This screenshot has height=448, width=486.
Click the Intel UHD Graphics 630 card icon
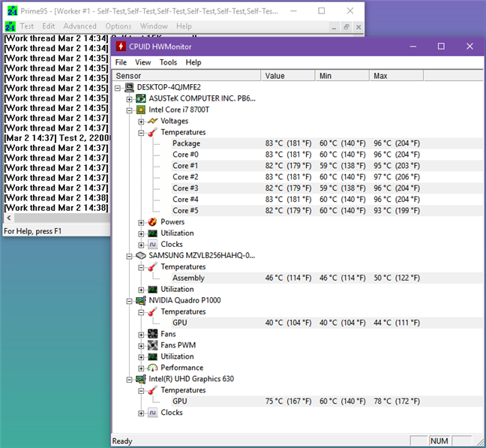[x=141, y=379]
